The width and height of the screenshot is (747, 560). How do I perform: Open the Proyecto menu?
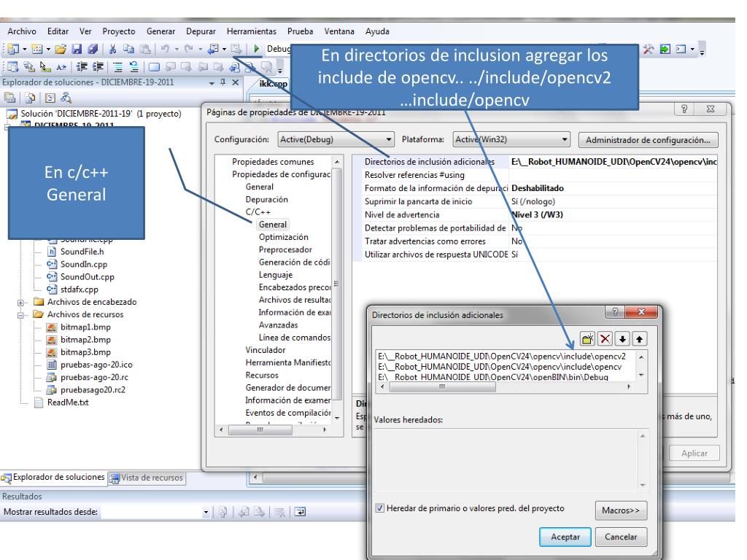coord(119,31)
